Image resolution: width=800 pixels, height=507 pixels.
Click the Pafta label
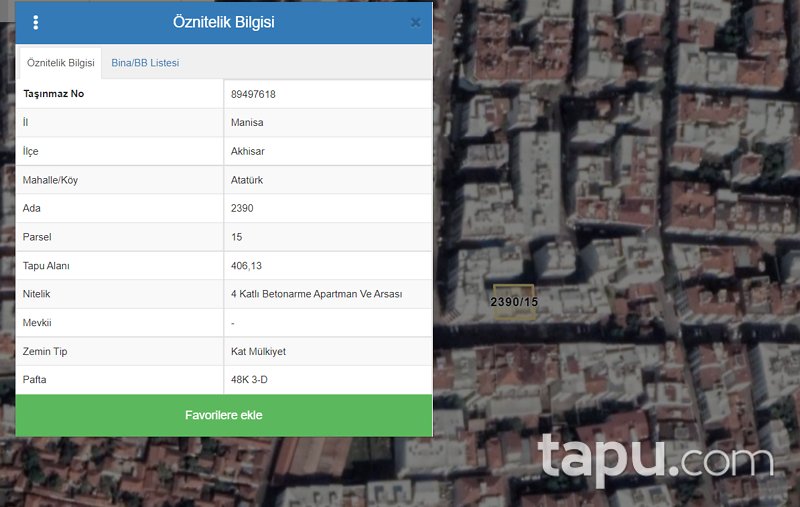click(34, 379)
